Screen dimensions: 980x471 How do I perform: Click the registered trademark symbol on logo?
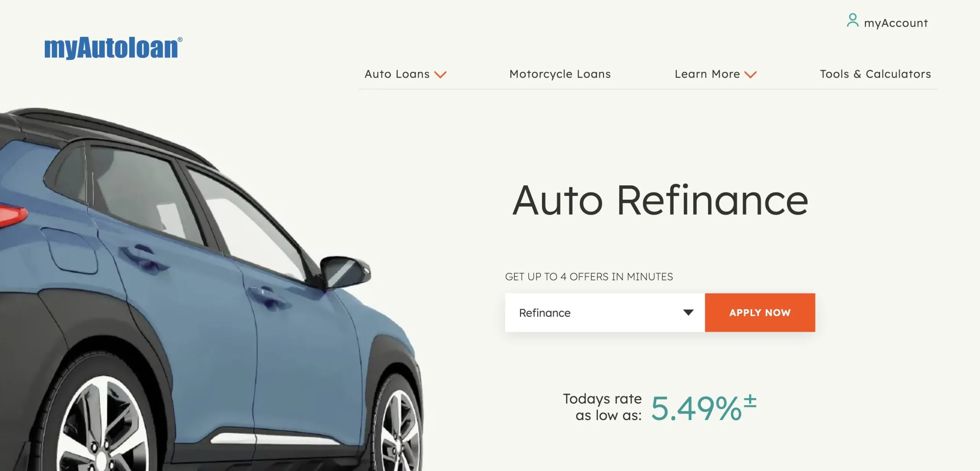(180, 39)
